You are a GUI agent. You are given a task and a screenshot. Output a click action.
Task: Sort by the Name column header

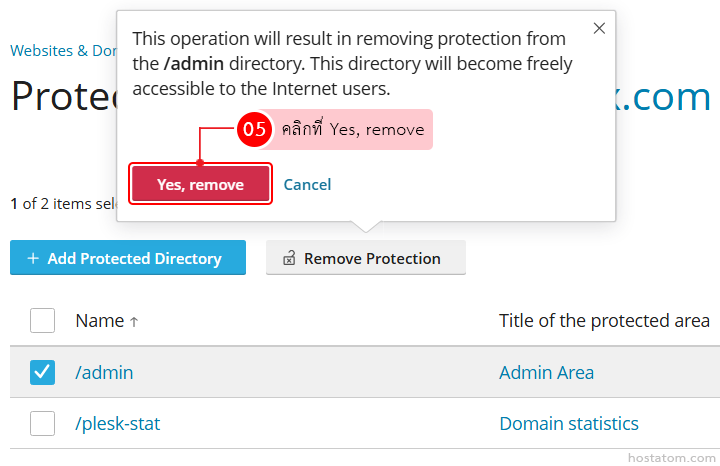99,321
